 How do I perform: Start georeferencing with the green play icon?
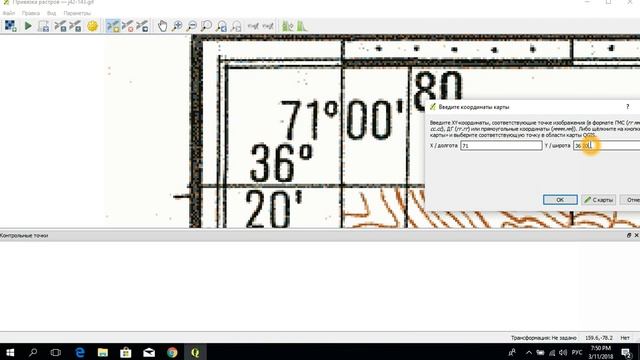click(28, 26)
